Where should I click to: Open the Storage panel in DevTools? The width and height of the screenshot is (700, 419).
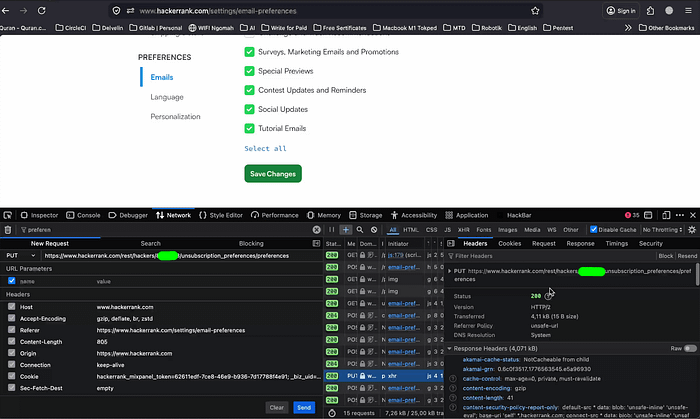(366, 215)
